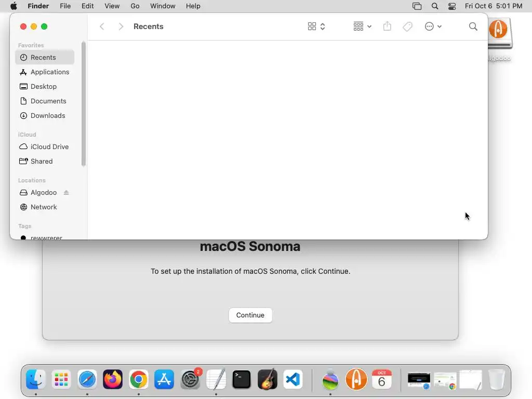
Task: Click the Finder search icon
Action: (x=473, y=26)
